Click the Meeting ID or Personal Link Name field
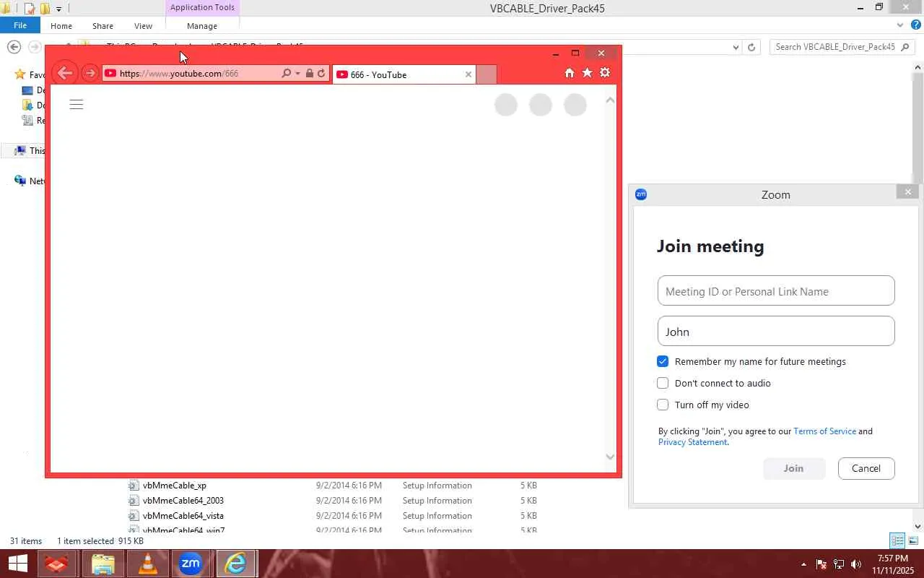 (x=776, y=290)
